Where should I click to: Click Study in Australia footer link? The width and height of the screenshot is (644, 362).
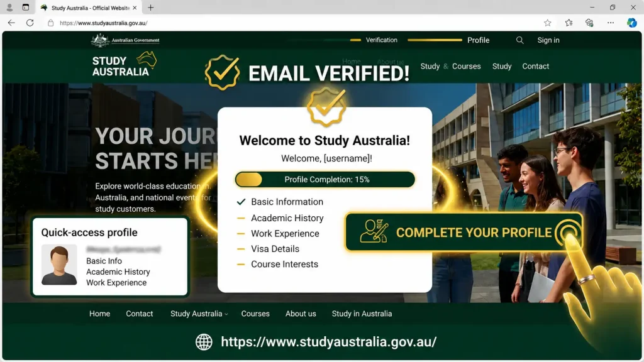362,314
